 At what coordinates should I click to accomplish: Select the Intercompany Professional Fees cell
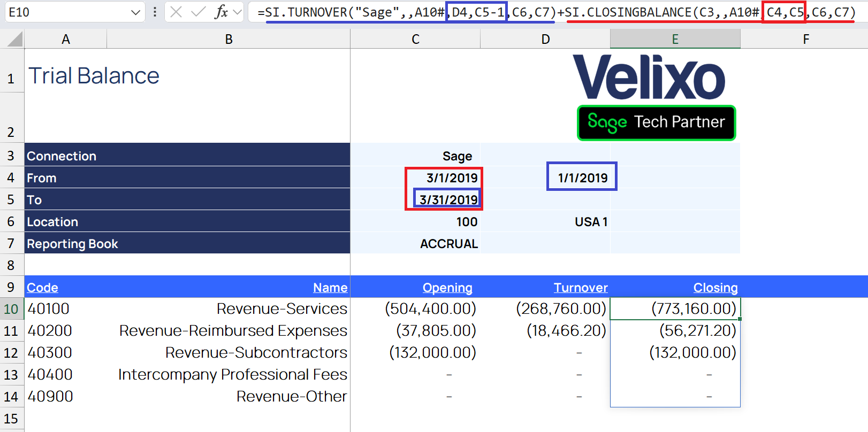pyautogui.click(x=229, y=374)
